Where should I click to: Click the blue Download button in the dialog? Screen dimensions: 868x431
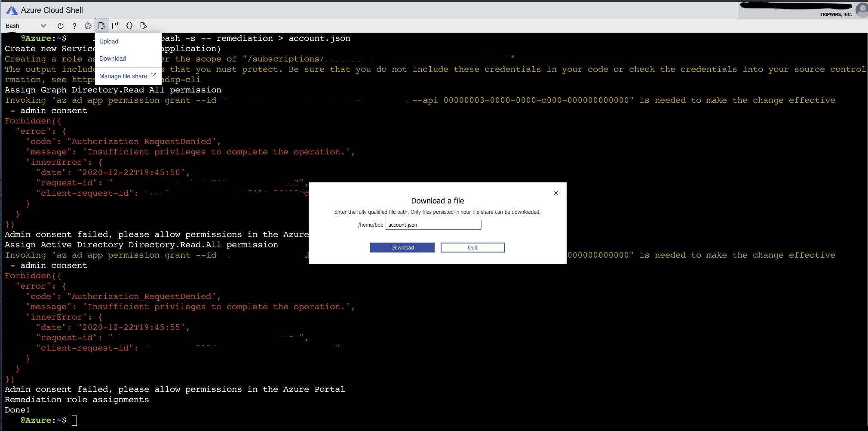402,247
